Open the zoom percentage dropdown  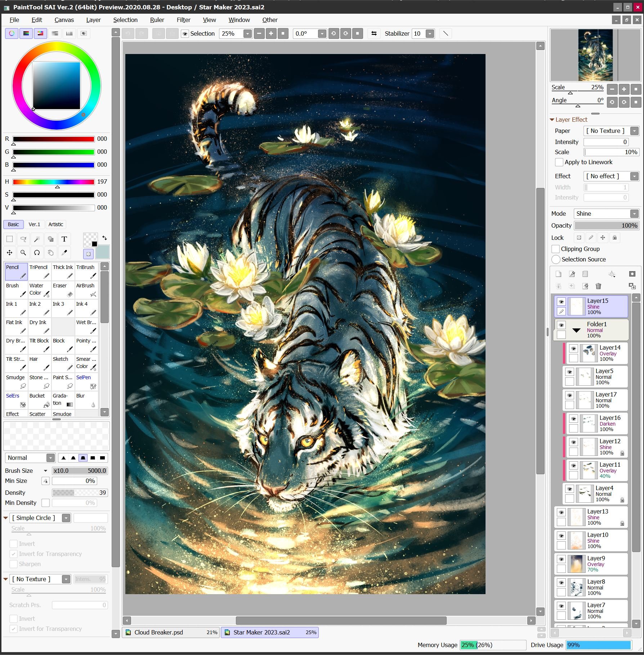(247, 33)
